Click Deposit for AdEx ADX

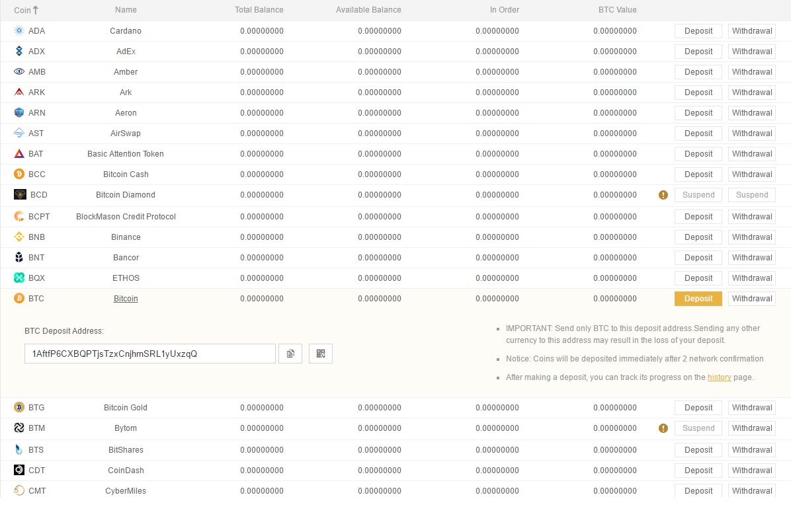698,52
